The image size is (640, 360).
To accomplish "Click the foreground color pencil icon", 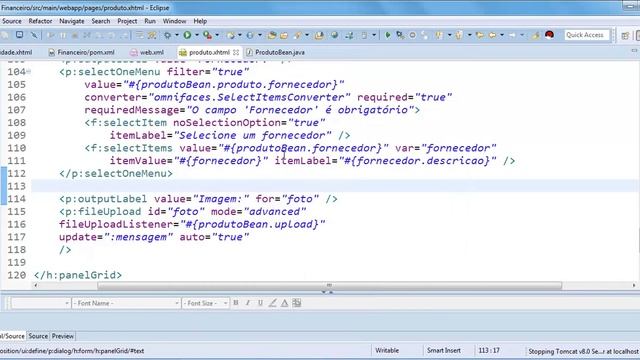I will (273, 303).
